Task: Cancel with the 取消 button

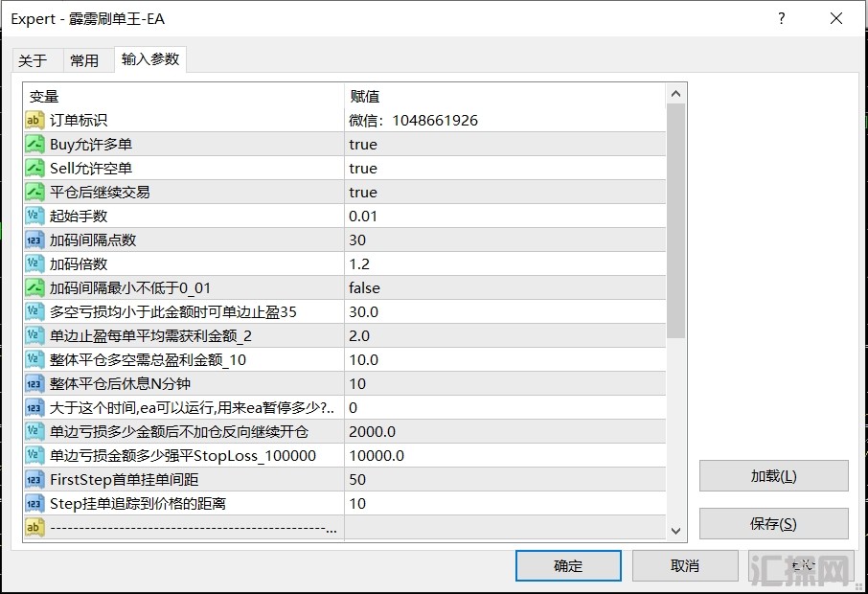Action: (x=685, y=566)
